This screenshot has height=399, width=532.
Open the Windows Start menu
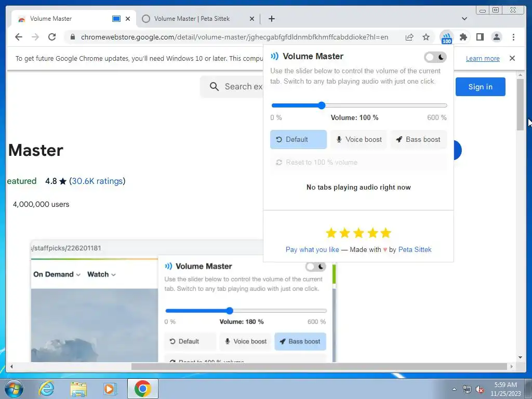pyautogui.click(x=14, y=389)
